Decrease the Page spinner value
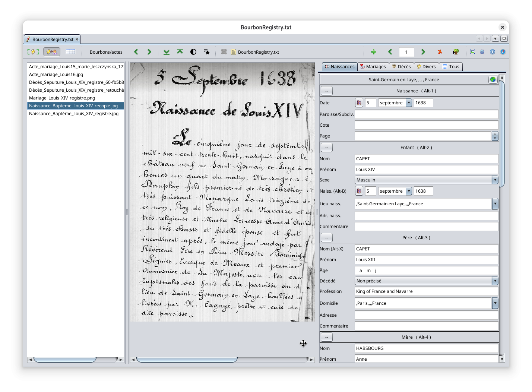The height and width of the screenshot is (392, 532). click(495, 138)
